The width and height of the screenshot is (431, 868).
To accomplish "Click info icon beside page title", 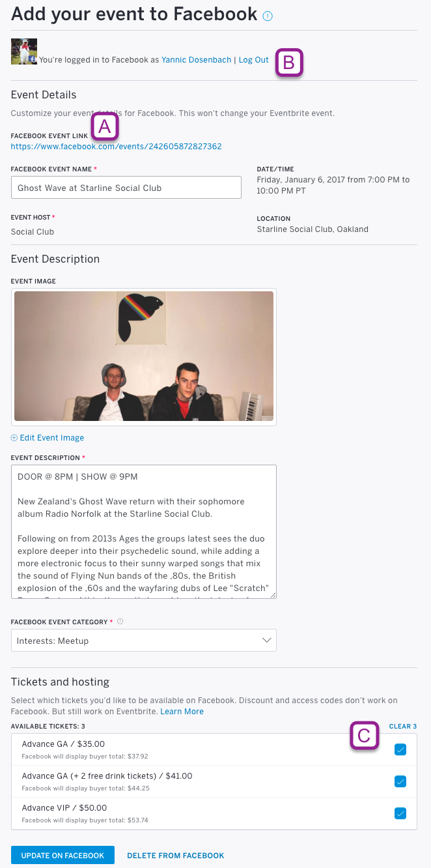I will [x=268, y=16].
